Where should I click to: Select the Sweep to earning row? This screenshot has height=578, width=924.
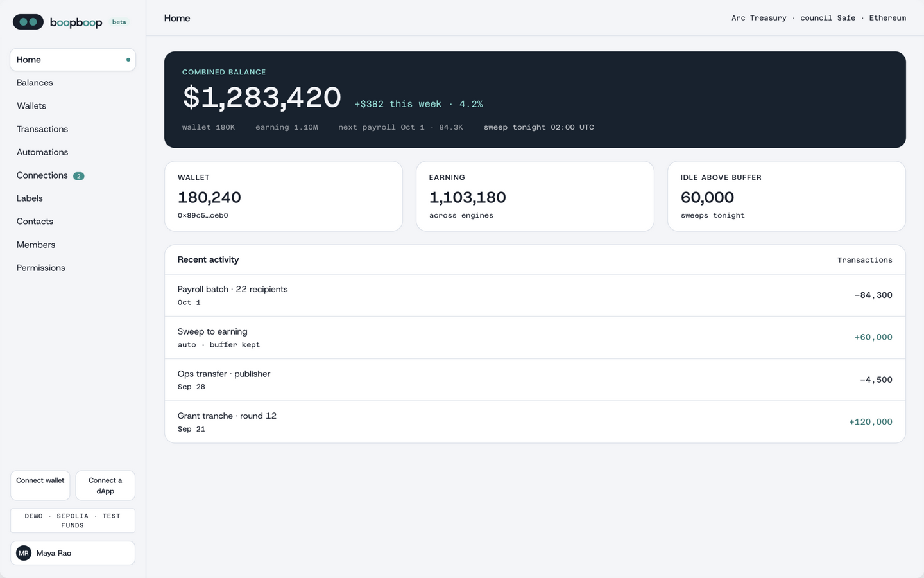coord(535,338)
